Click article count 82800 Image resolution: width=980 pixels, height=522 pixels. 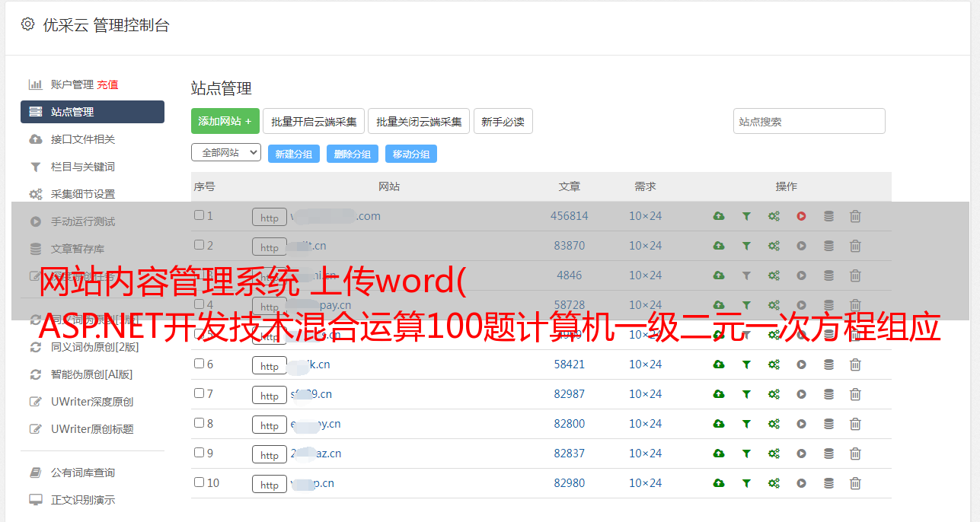click(570, 424)
